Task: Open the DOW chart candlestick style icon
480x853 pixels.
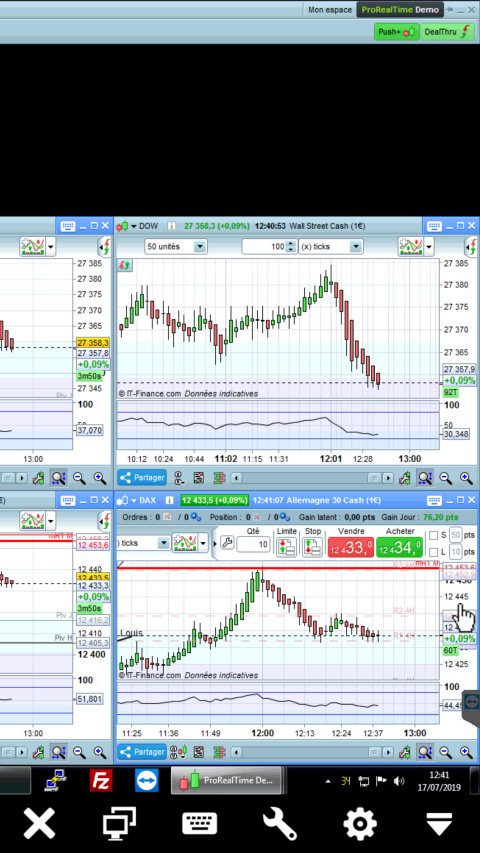Action: click(x=123, y=226)
